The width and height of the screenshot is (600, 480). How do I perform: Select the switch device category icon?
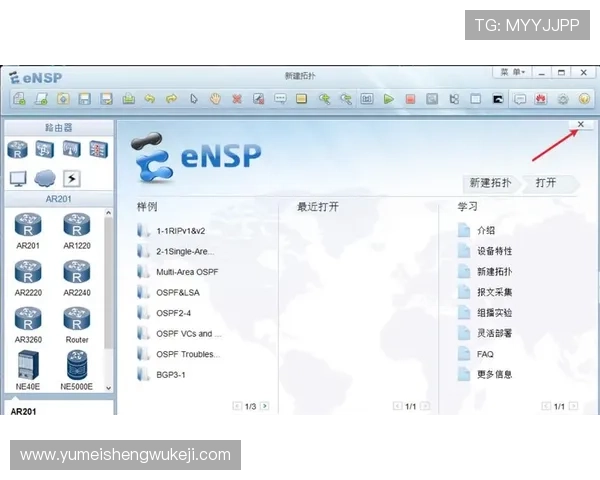tap(45, 149)
